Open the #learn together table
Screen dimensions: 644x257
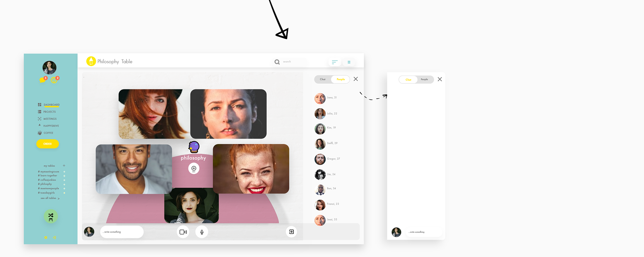47,176
